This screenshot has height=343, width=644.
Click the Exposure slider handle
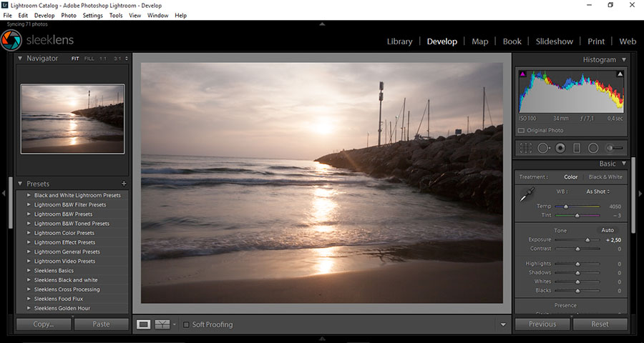[x=587, y=241]
